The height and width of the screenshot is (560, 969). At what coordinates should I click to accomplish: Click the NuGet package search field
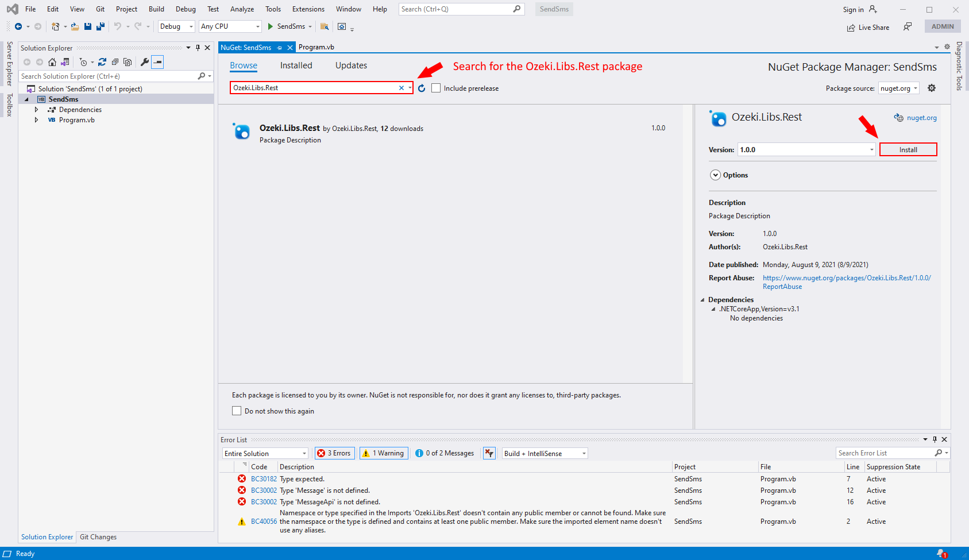315,88
